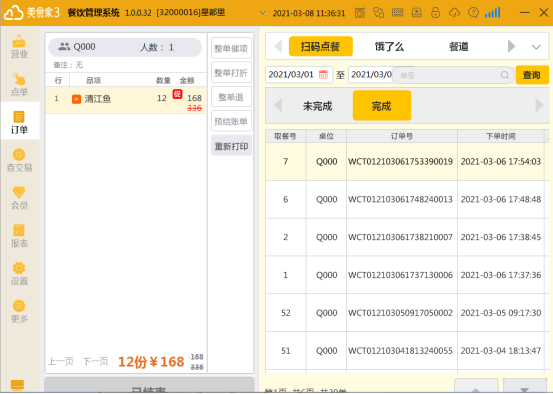Viewport: 553px width, 394px height.
Task: Click the cloud sync icon
Action: pos(454,13)
